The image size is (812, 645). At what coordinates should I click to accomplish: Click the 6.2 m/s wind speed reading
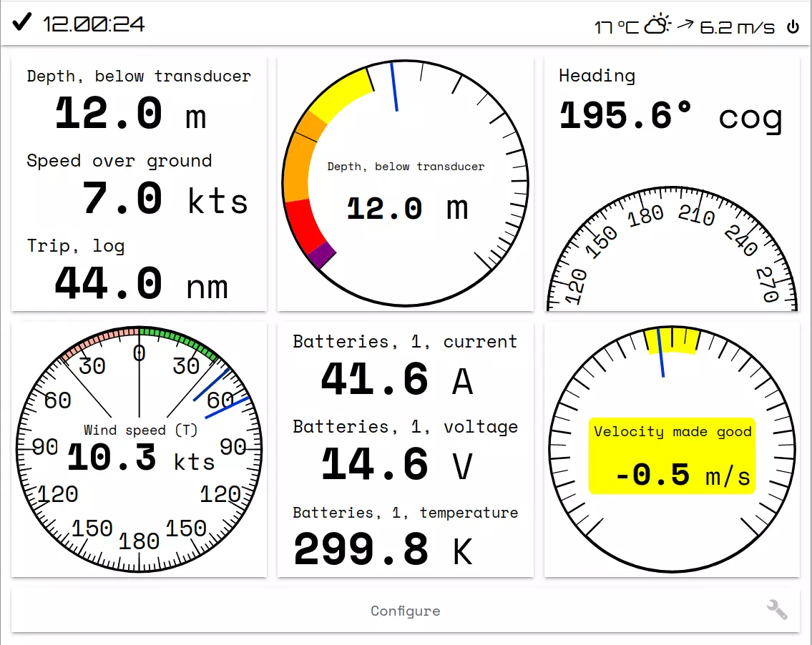[x=737, y=27]
